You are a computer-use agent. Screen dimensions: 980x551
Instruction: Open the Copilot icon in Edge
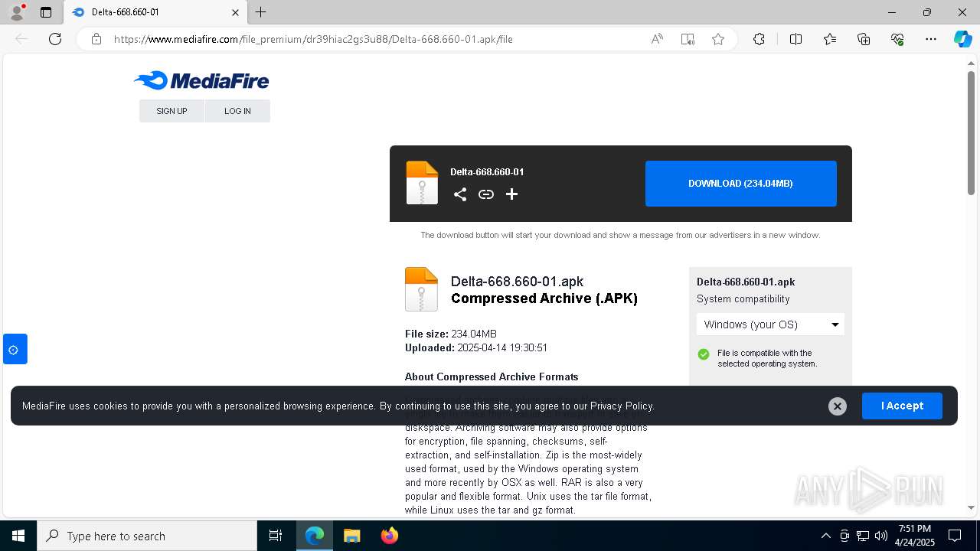(x=962, y=39)
